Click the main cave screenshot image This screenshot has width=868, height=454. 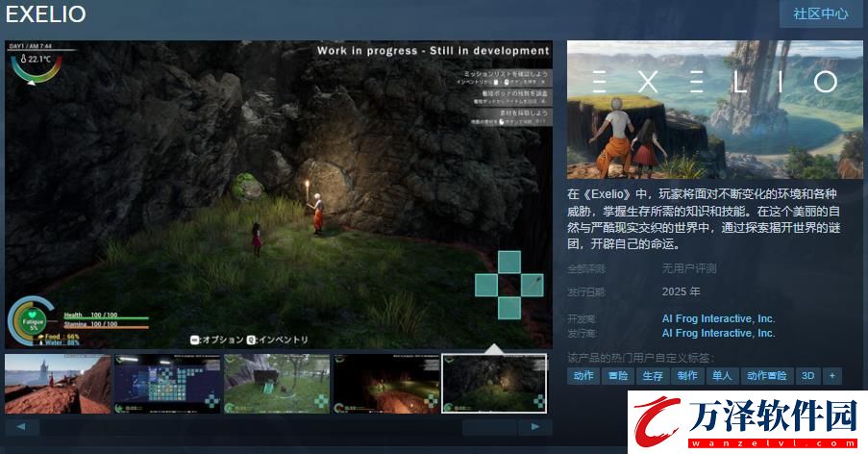[x=279, y=194]
